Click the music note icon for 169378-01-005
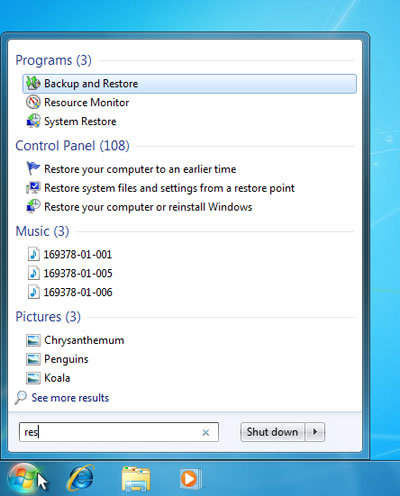Viewport: 400px width, 496px height. pos(33,273)
